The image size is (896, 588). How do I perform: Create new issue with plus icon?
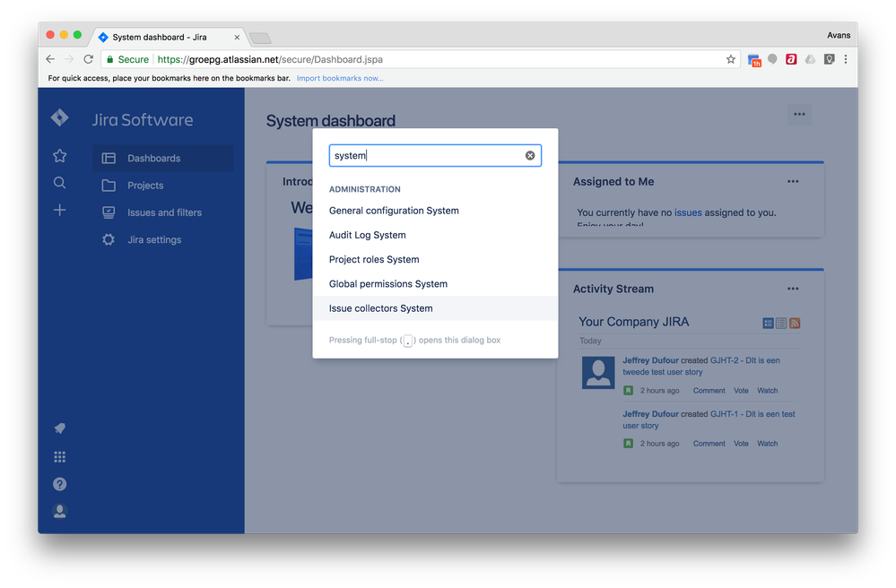59,210
